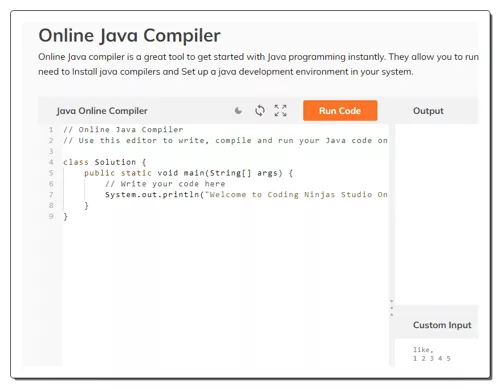Click the intro sentence beginning 'Online Java compiler is a great tool'
500x388 pixels.
click(258, 57)
